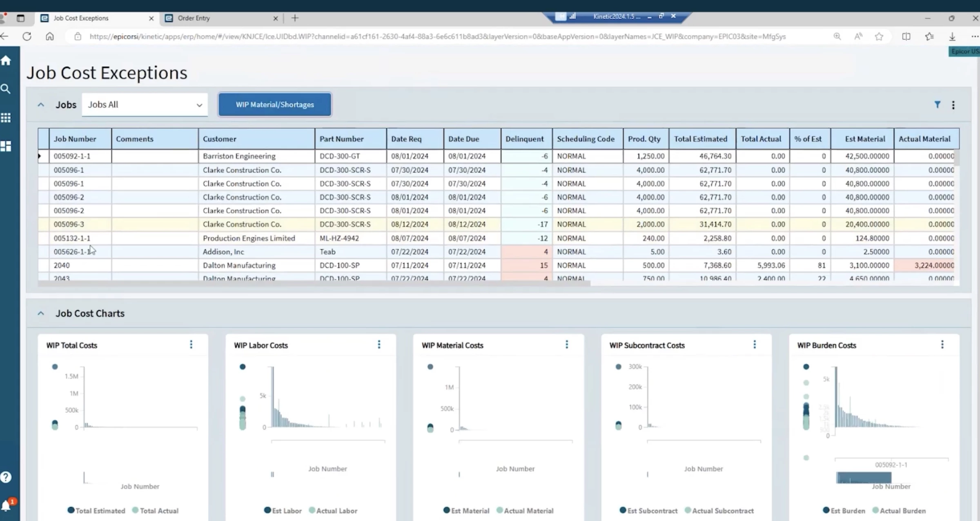Click the browser home button

click(x=50, y=36)
